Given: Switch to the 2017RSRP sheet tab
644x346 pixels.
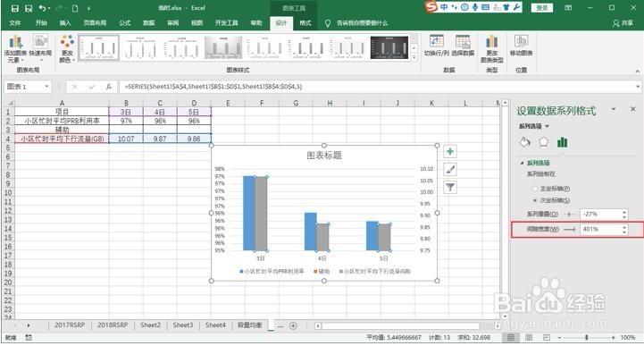Looking at the screenshot, I should point(70,325).
